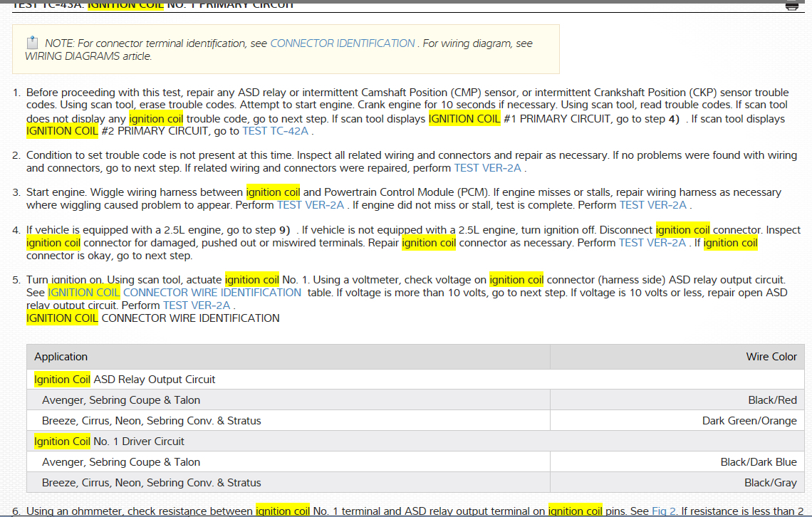Image resolution: width=812 pixels, height=517 pixels.
Task: Open TEST VER-2A link in step 2
Action: click(487, 168)
